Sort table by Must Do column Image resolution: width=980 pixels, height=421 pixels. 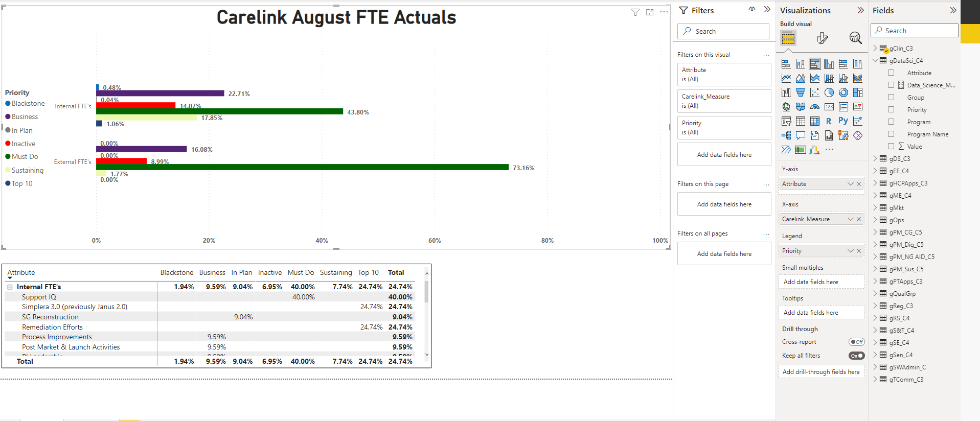tap(301, 272)
